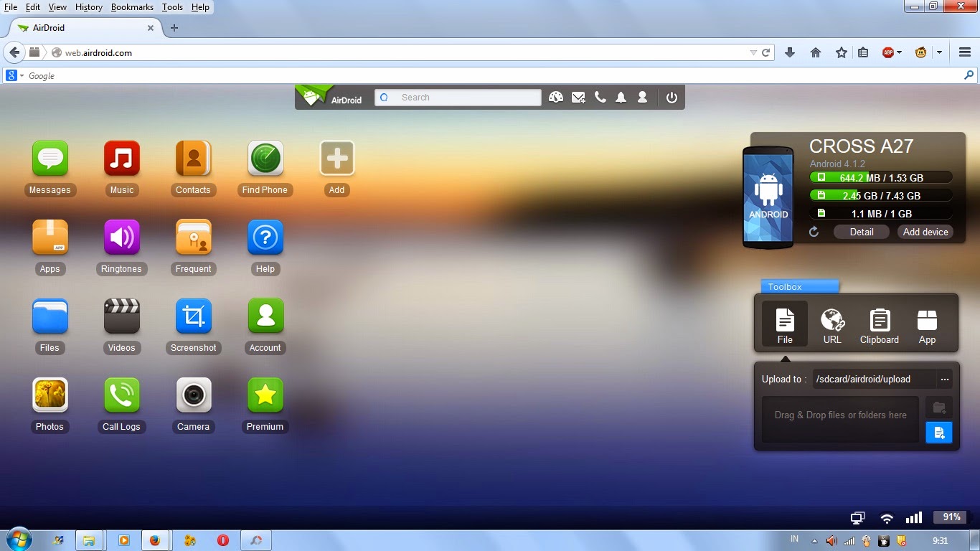Open the Music app icon
The height and width of the screenshot is (551, 980).
coord(122,158)
